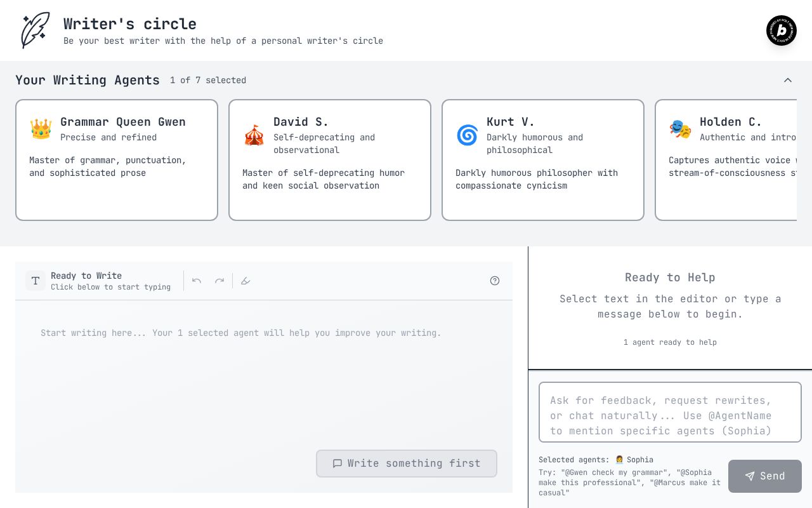Screen dimensions: 812x508
Task: Click the "Selected agents: Sophia" label
Action: pos(596,460)
